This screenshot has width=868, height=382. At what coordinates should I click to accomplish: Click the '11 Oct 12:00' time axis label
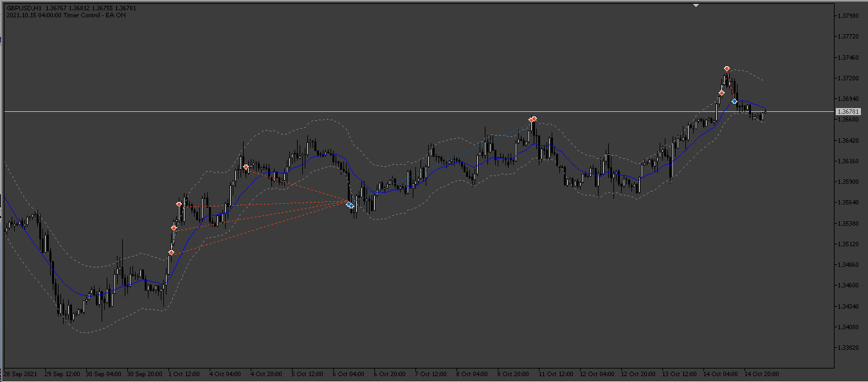point(556,374)
